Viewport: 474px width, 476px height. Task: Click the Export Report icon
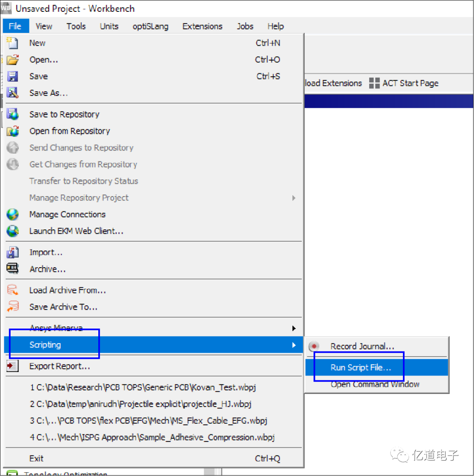[13, 366]
